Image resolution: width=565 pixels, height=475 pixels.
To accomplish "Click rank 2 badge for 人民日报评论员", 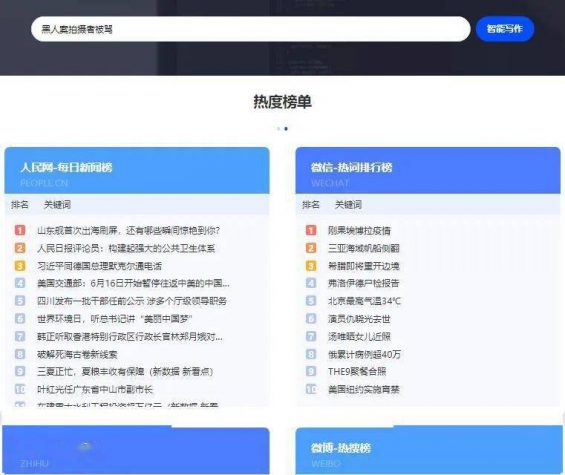I will tap(20, 248).
